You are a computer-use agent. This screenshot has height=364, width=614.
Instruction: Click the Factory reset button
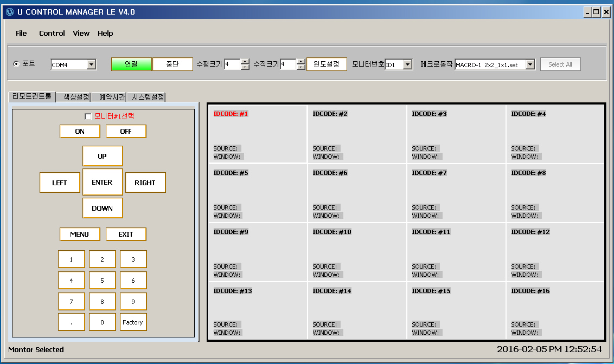[133, 322]
